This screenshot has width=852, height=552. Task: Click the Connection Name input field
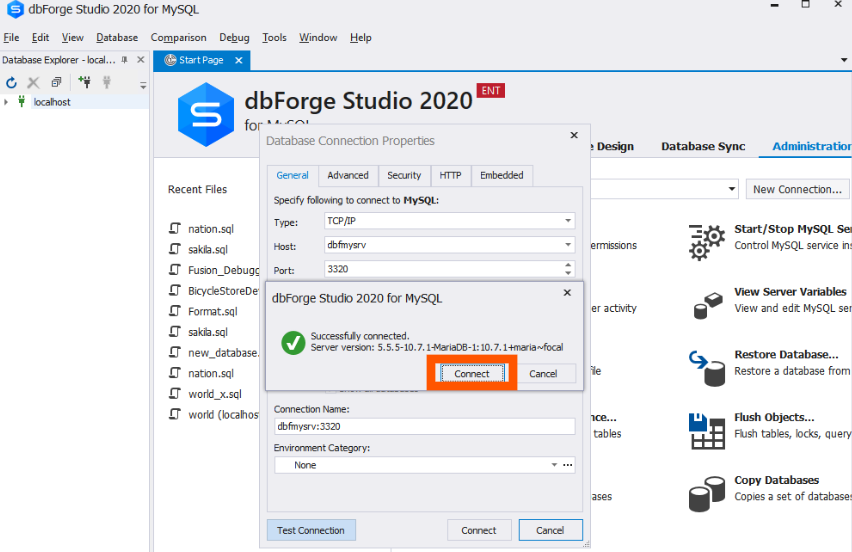pos(424,426)
